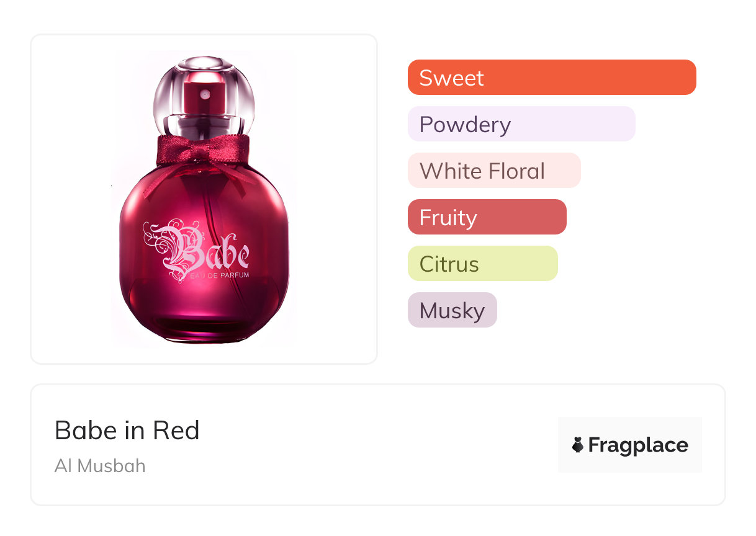
Task: Click the Musky accord bar
Action: (452, 310)
